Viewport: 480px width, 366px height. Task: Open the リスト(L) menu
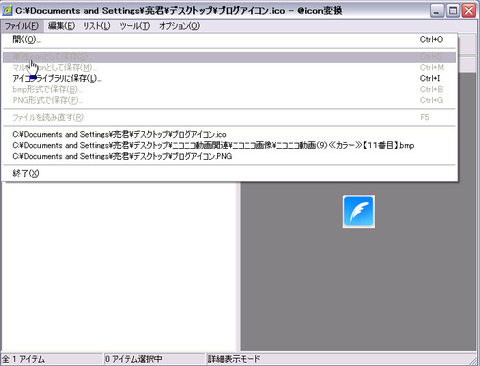point(97,26)
